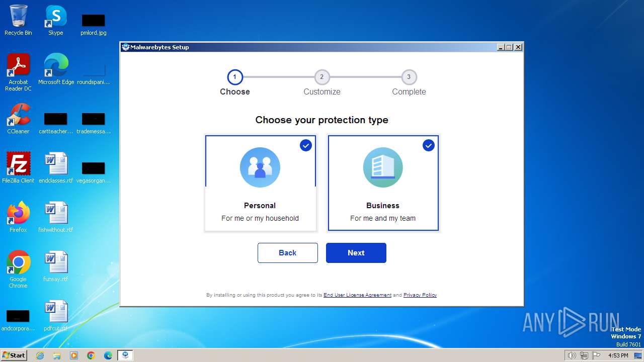This screenshot has width=644, height=362.
Task: Click step 1 Choose circle
Action: [x=235, y=77]
